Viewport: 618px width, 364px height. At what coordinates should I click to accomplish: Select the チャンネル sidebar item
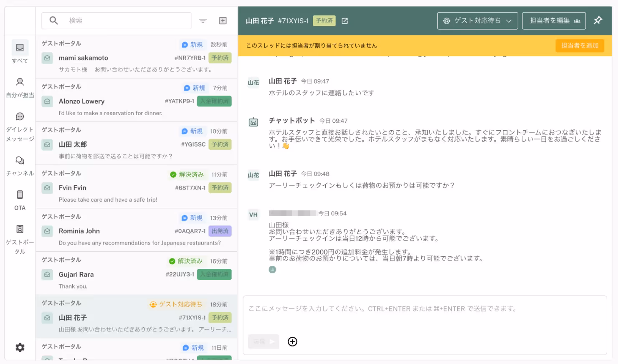[20, 166]
